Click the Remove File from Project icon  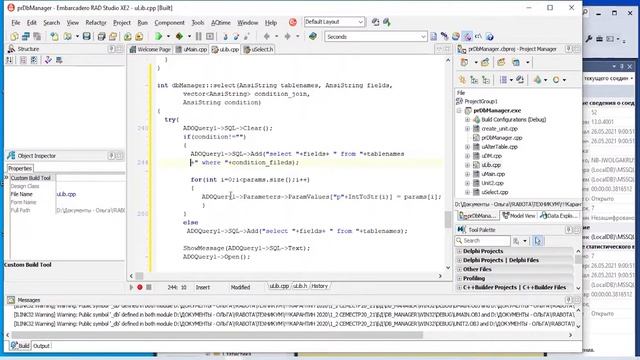click(139, 37)
